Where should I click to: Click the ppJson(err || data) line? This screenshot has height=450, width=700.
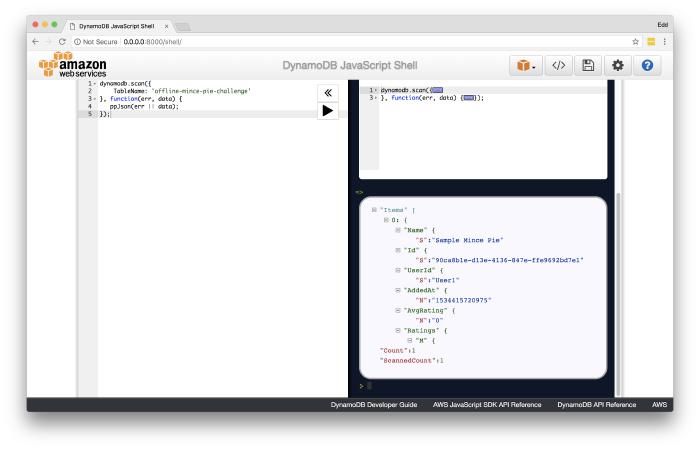(144, 106)
